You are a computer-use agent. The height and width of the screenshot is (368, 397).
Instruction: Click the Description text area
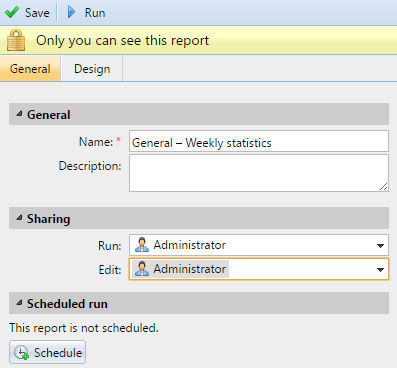[x=259, y=173]
